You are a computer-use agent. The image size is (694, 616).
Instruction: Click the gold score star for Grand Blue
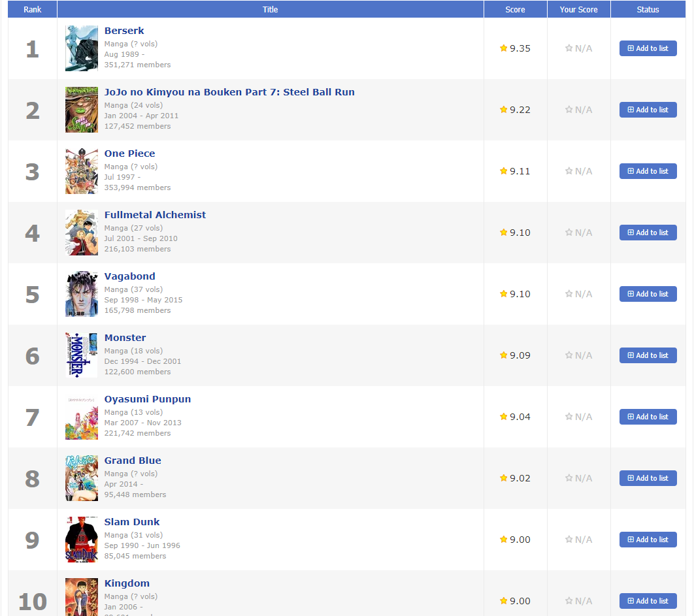click(503, 478)
